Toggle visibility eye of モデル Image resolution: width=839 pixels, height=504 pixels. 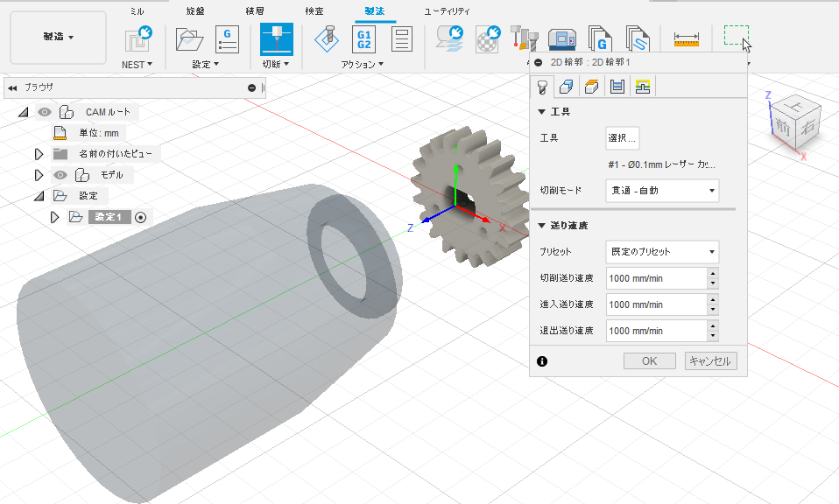tap(60, 175)
